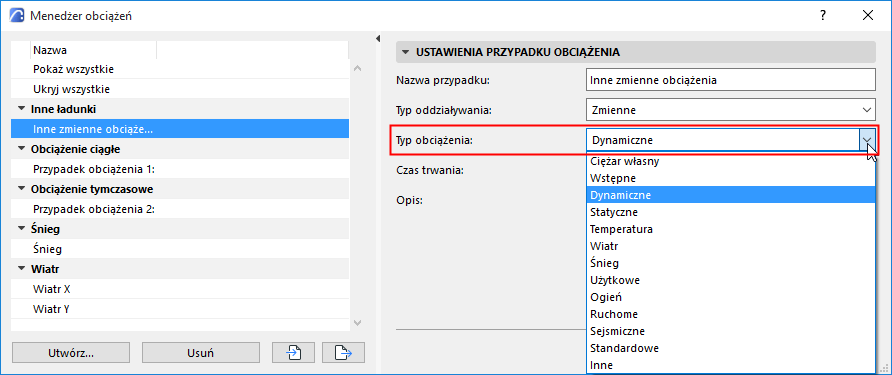Close the Menedżer obciążeń window

point(868,15)
